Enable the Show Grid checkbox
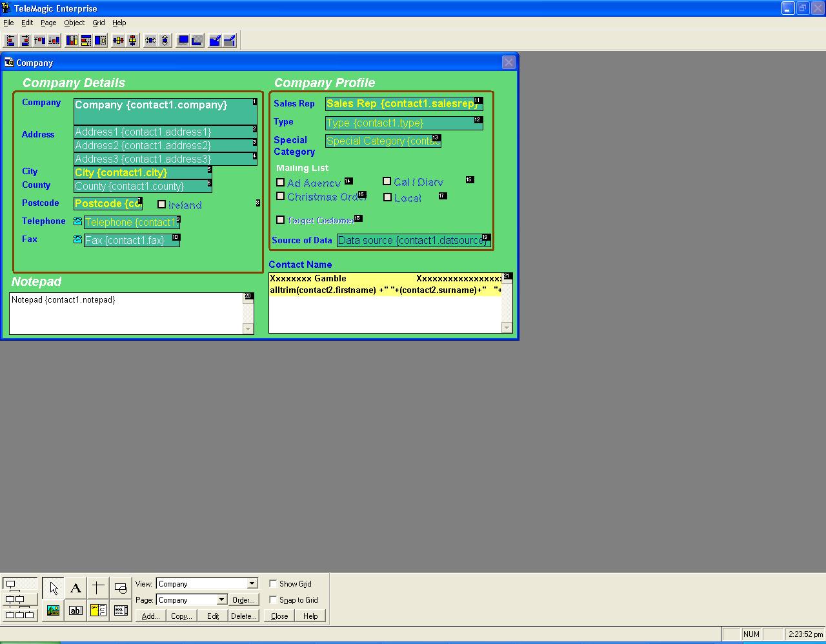The width and height of the screenshot is (826, 644). [x=273, y=583]
